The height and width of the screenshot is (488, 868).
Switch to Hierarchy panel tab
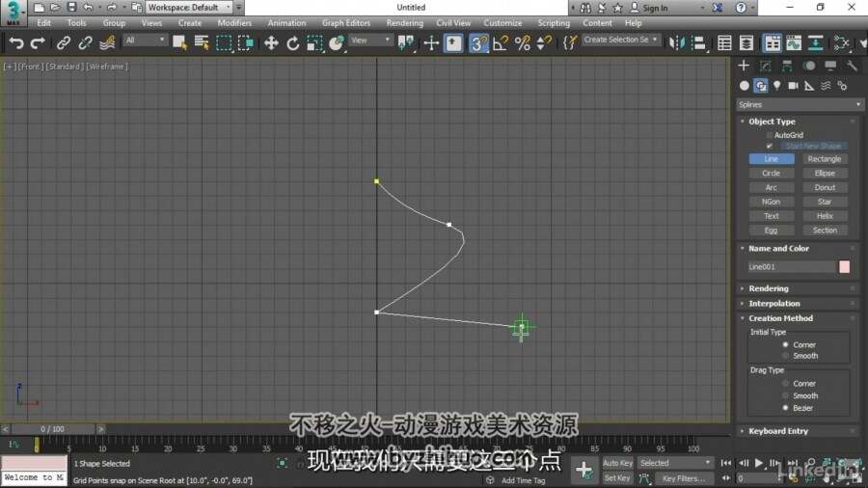787,66
